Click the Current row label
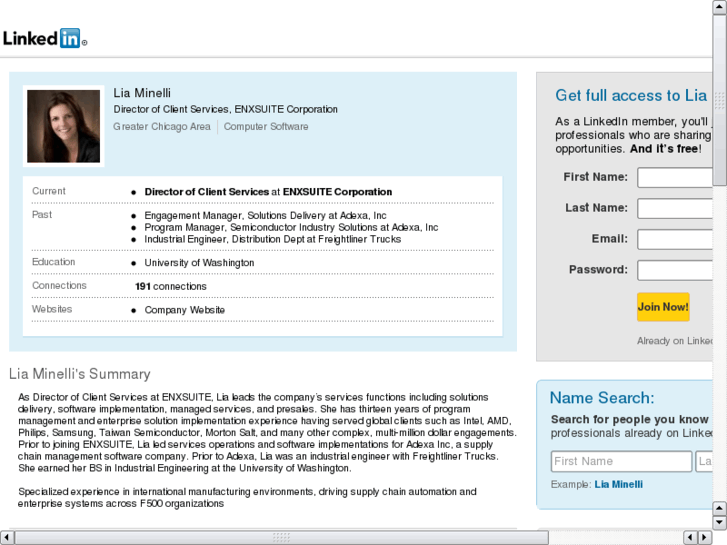The height and width of the screenshot is (545, 727). pyautogui.click(x=49, y=191)
